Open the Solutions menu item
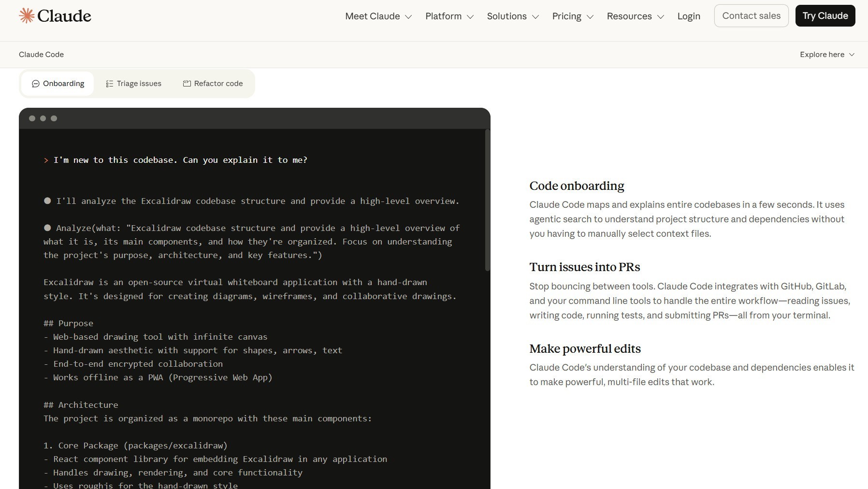The height and width of the screenshot is (489, 868). (513, 16)
